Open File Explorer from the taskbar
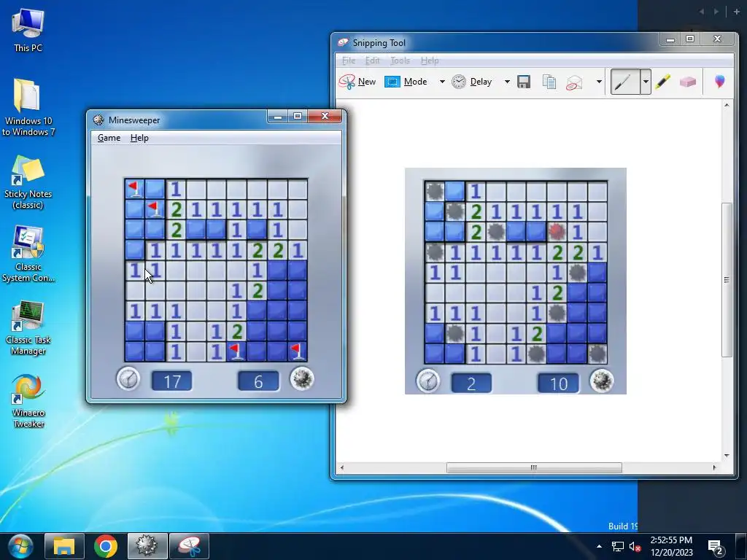This screenshot has width=747, height=560. [x=64, y=546]
